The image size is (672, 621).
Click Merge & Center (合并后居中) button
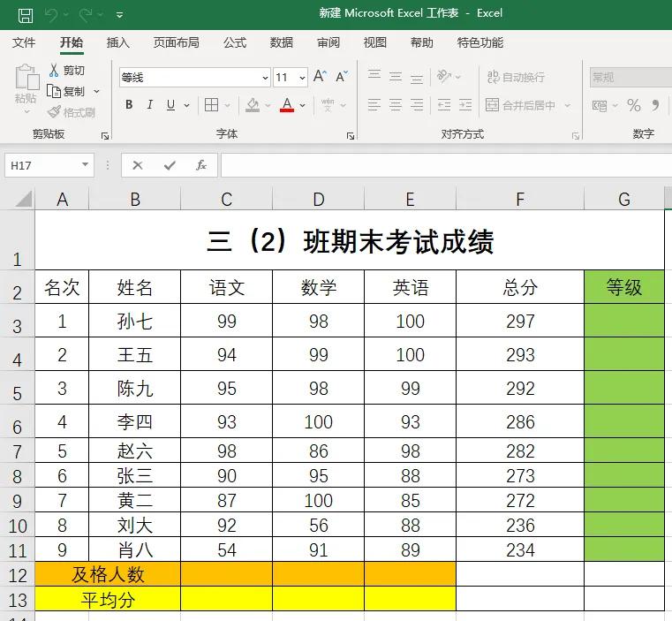coord(521,104)
